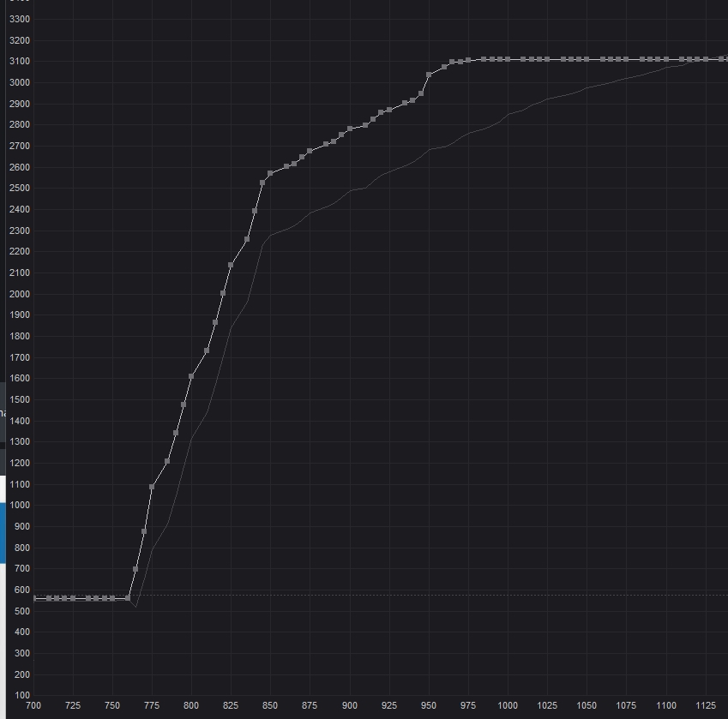The width and height of the screenshot is (728, 719).
Task: Pick the curve point at 850 mV
Action: tap(270, 173)
